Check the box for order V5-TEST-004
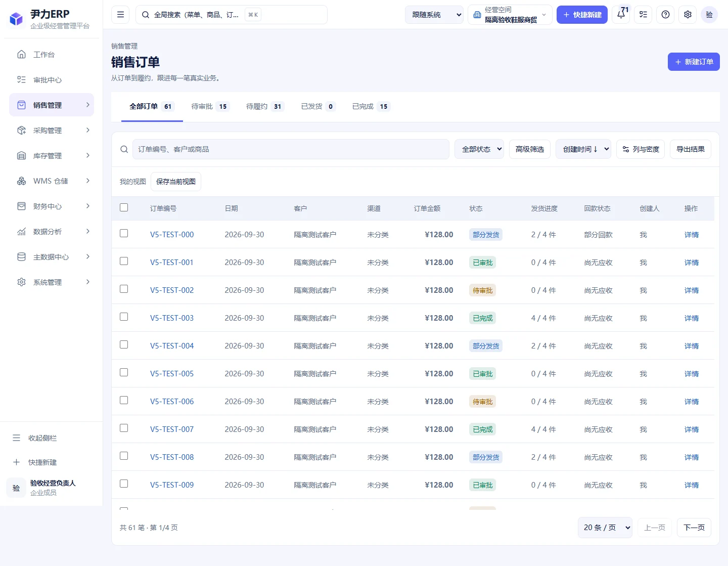 click(124, 344)
